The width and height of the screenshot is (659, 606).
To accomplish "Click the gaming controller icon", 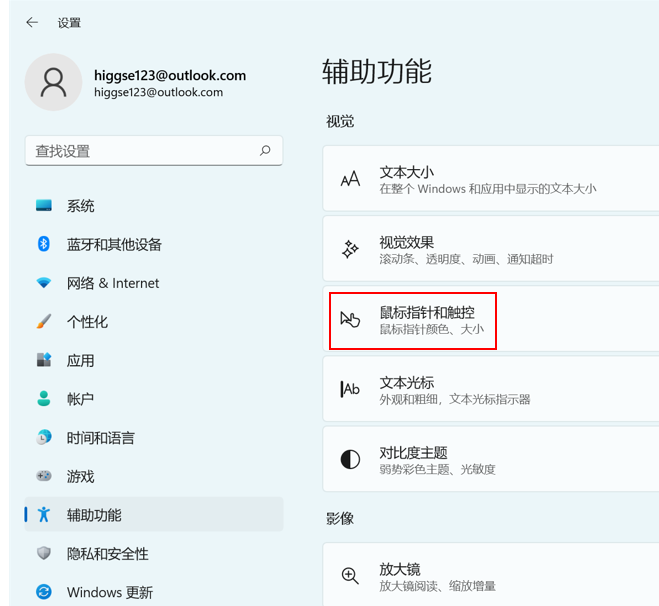I will (44, 476).
